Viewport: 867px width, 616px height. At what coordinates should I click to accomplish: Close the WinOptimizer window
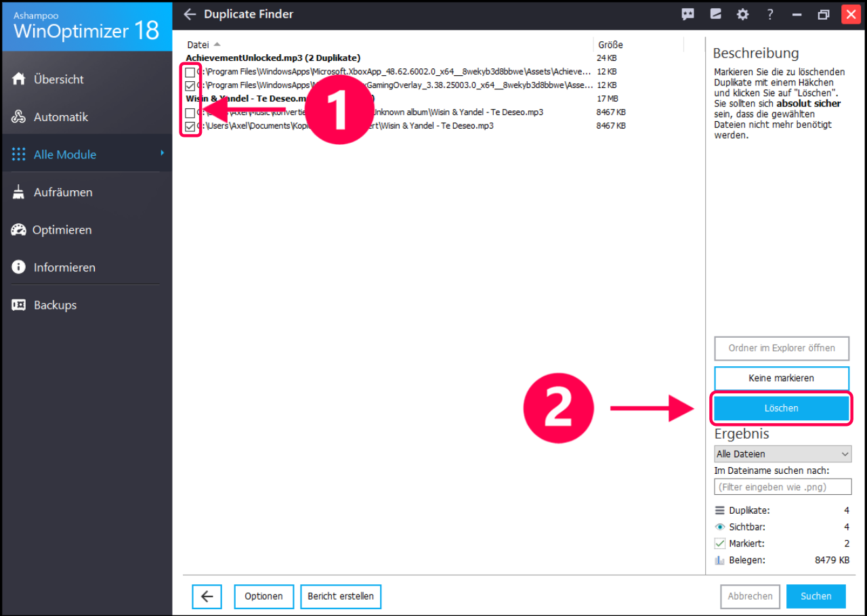point(851,14)
